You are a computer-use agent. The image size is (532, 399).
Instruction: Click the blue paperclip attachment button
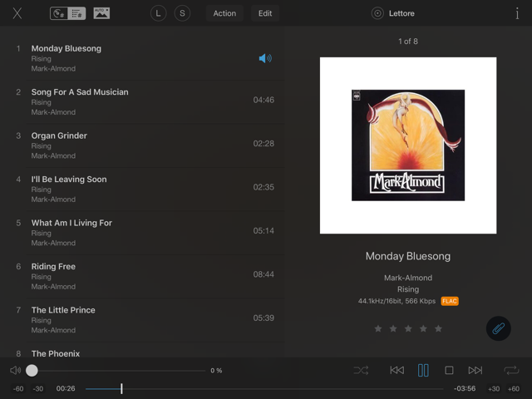point(499,328)
